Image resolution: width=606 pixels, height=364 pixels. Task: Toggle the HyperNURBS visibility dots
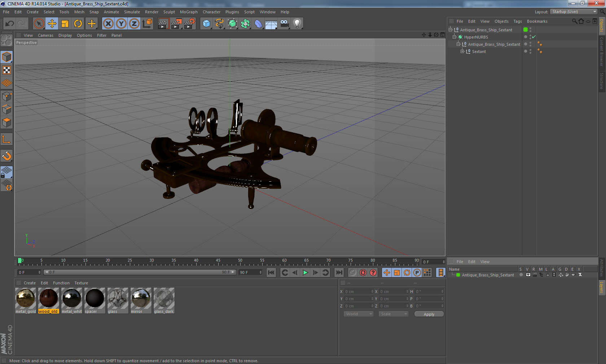pos(530,37)
